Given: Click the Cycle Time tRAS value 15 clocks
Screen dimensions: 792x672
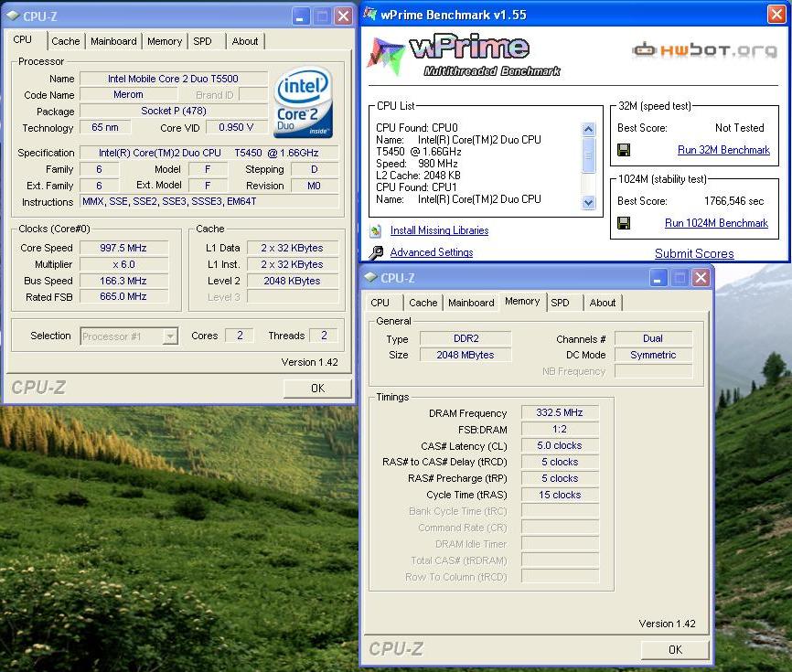Looking at the screenshot, I should 560,495.
